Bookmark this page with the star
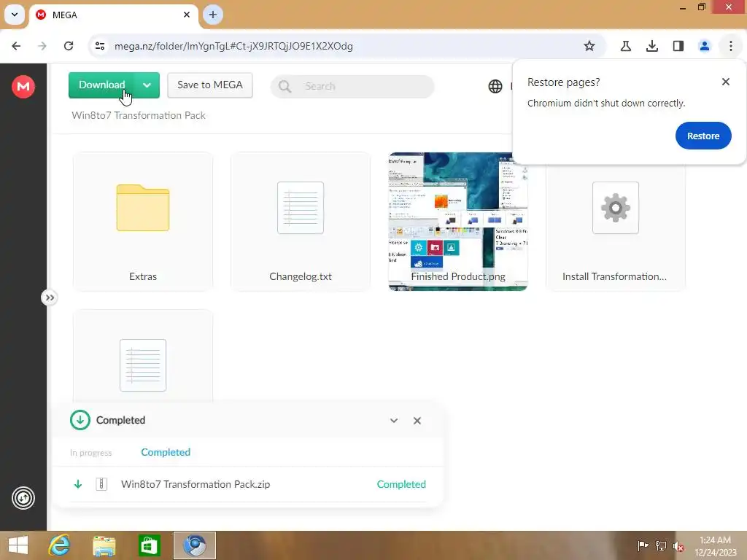 pyautogui.click(x=589, y=46)
